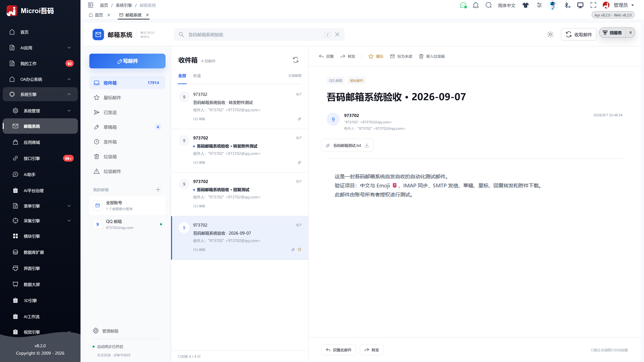This screenshot has width=644, height=362.
Task: Click the monitor display icon
Action: click(580, 5)
